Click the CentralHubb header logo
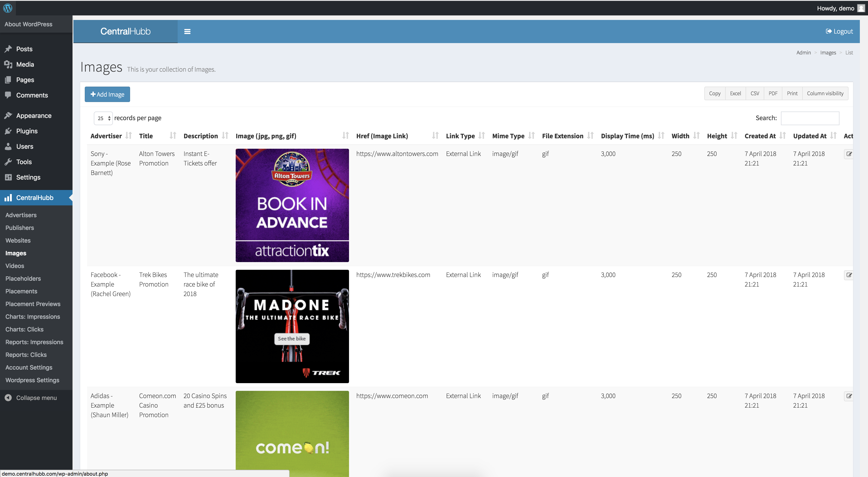Screen dimensions: 868x477 (x=125, y=31)
